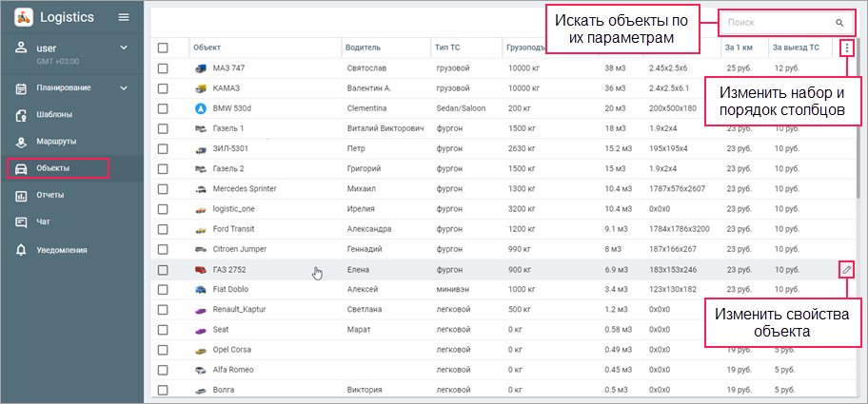This screenshot has width=868, height=404.
Task: Click the Mercedes Sprinter object name
Action: point(245,189)
